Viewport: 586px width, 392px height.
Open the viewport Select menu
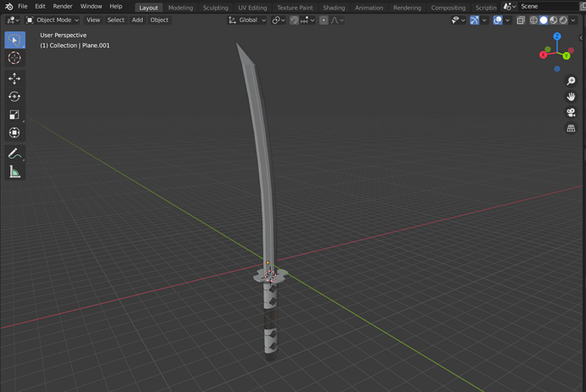tap(116, 20)
